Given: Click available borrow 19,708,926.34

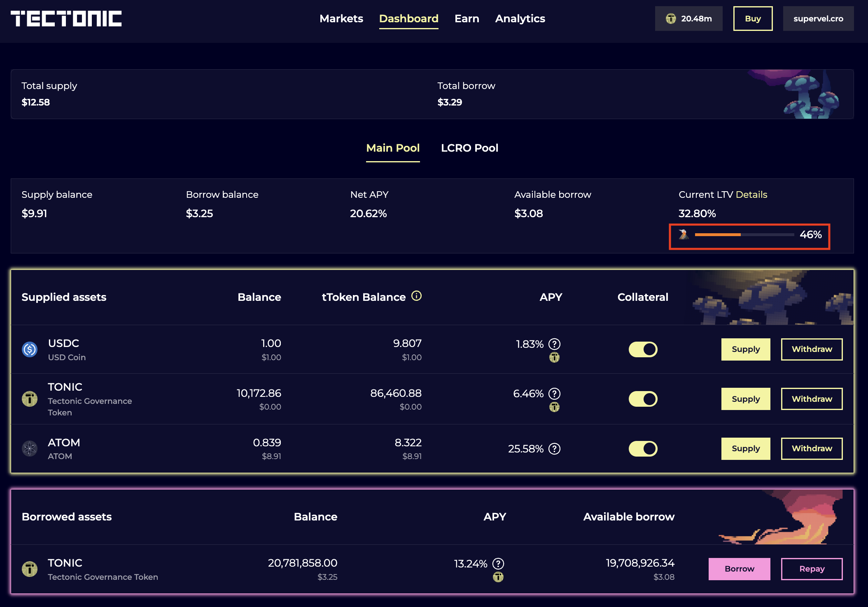Looking at the screenshot, I should pyautogui.click(x=640, y=563).
